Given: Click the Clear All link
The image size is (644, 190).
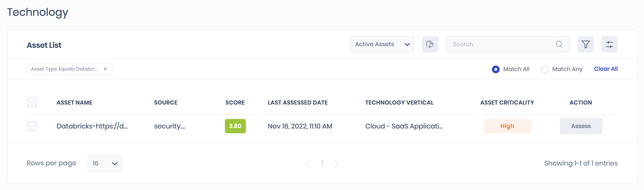Looking at the screenshot, I should (606, 69).
